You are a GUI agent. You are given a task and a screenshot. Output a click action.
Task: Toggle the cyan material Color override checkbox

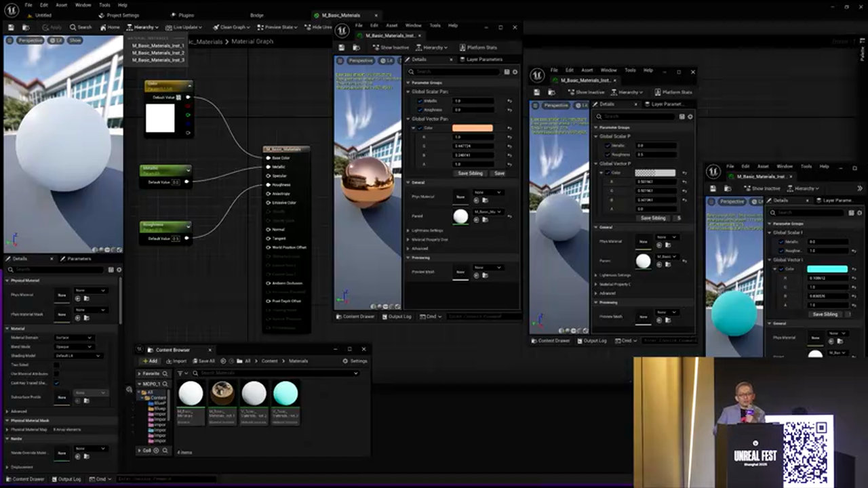pos(780,269)
